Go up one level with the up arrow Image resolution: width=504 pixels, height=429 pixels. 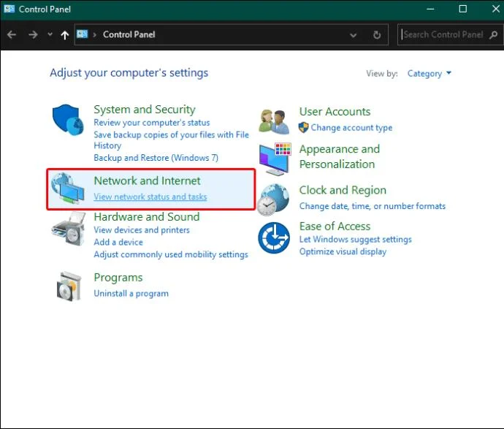pyautogui.click(x=64, y=35)
